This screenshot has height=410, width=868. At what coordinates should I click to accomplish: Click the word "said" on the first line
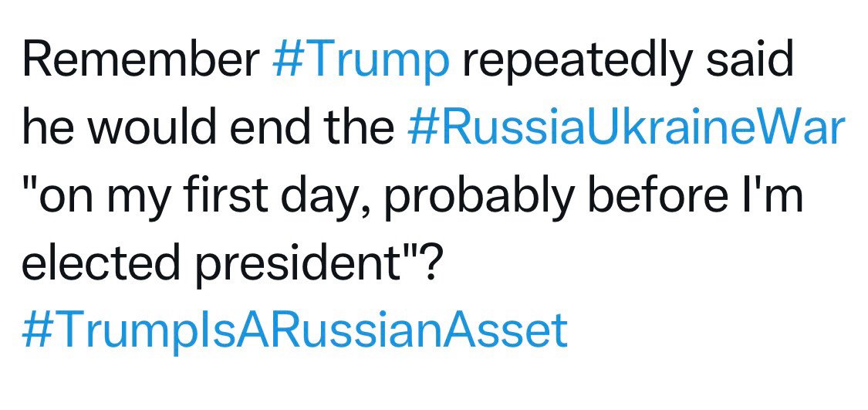(749, 58)
